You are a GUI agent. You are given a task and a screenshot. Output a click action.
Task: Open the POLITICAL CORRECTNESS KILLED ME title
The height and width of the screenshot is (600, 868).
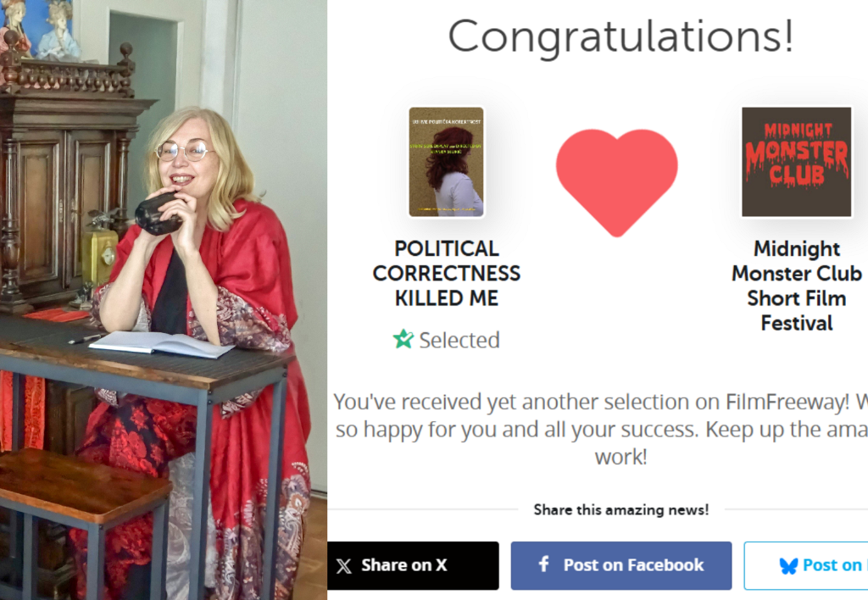pos(446,273)
